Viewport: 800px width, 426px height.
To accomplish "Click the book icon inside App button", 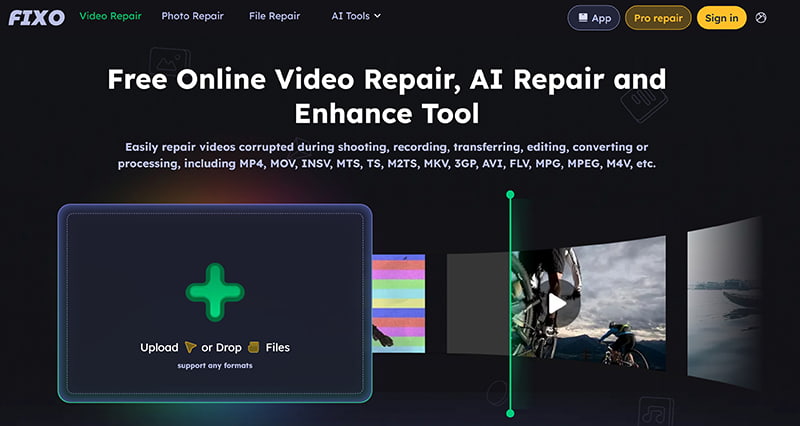I will coord(583,18).
